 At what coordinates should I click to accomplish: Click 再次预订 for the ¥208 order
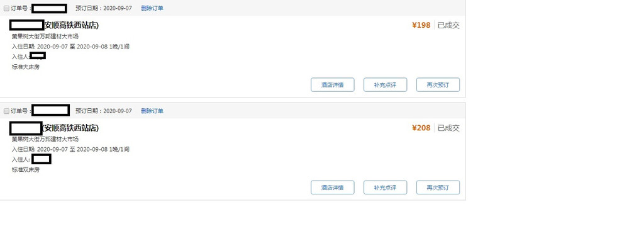pos(438,188)
